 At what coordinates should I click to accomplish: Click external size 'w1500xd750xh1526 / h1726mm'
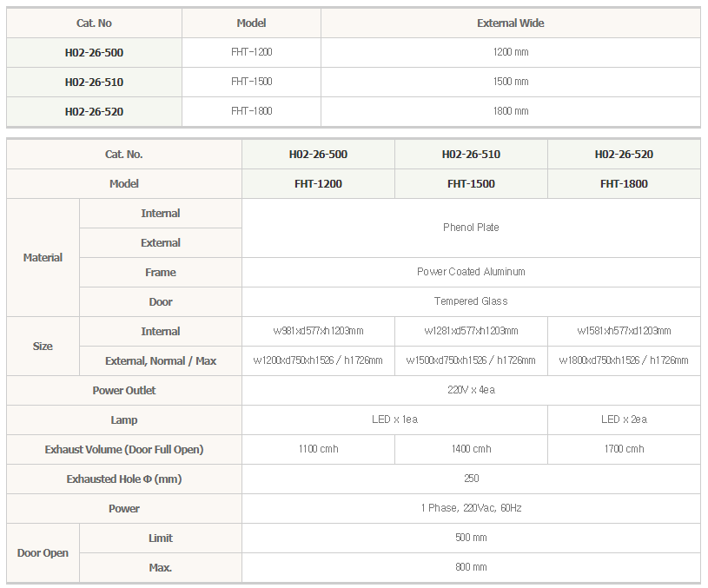[471, 360]
